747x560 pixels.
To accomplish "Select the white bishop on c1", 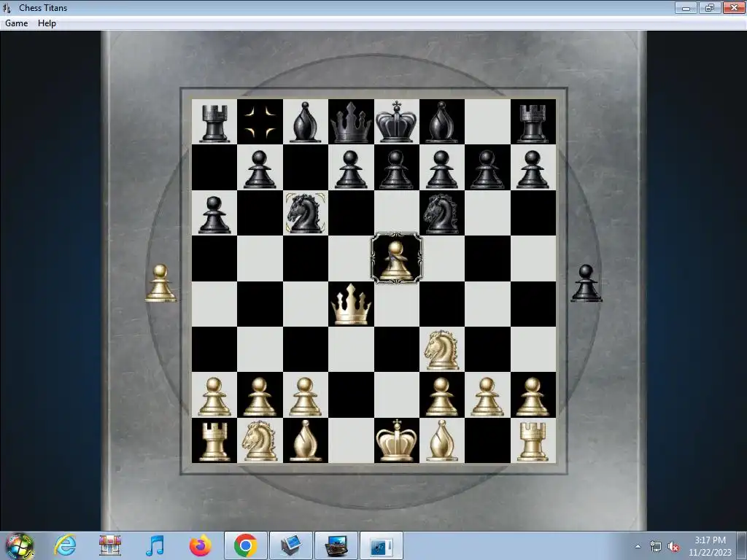I will (306, 440).
